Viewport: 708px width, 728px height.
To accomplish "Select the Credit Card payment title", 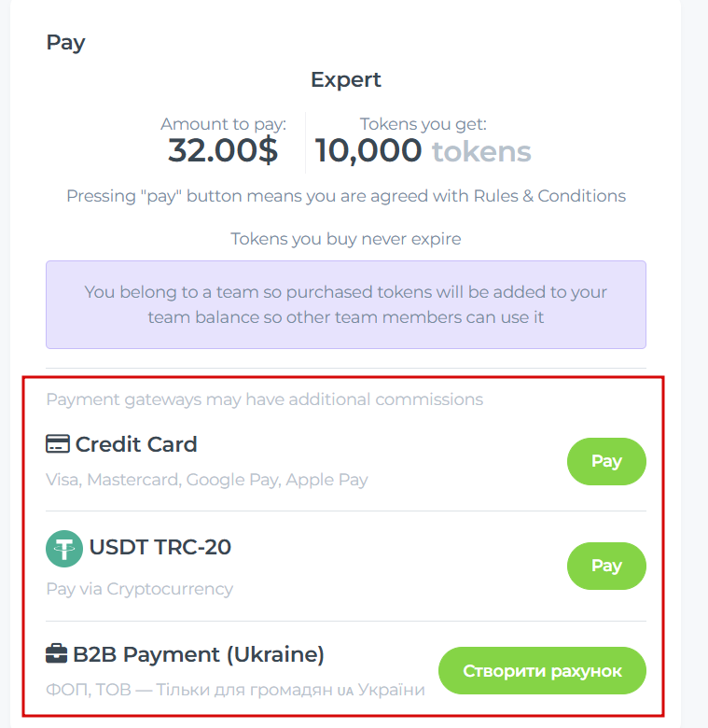I will (136, 444).
